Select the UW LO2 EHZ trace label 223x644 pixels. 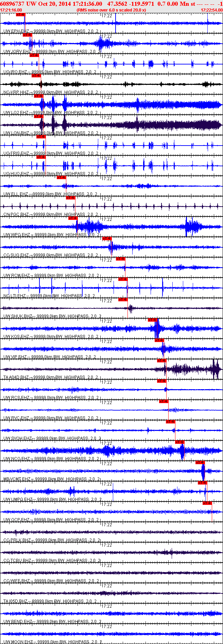point(51,113)
